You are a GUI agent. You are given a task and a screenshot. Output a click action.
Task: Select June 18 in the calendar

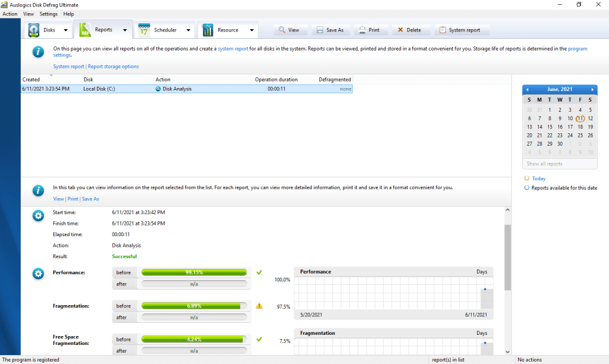580,127
